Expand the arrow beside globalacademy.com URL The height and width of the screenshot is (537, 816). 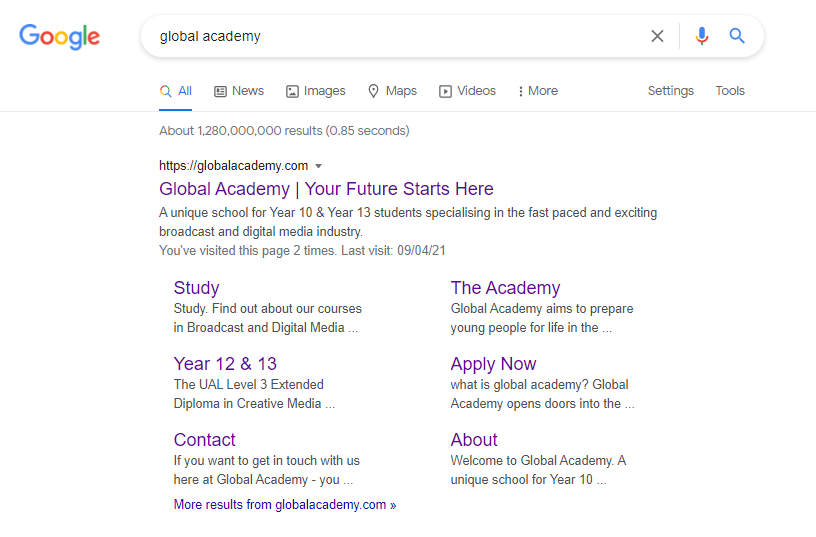pyautogui.click(x=319, y=166)
